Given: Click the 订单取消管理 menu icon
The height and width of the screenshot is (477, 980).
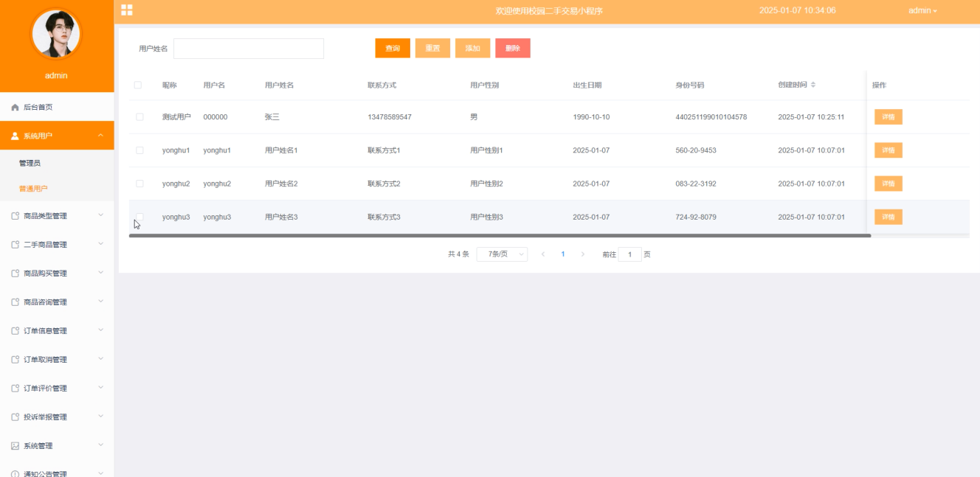Looking at the screenshot, I should point(15,360).
